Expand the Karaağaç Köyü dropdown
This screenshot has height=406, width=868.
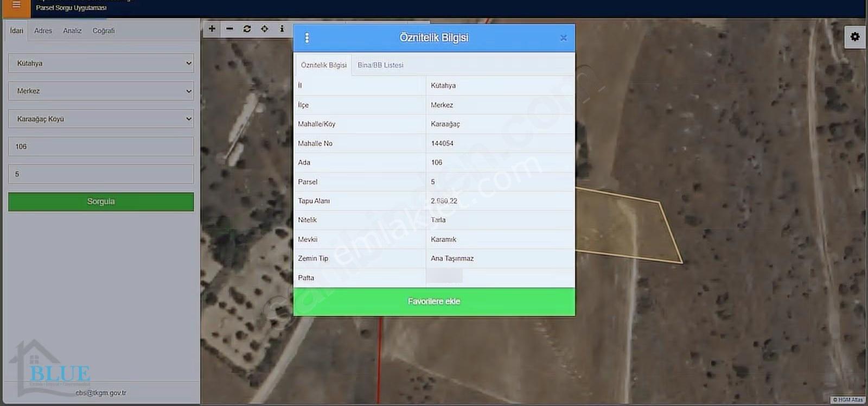(101, 119)
